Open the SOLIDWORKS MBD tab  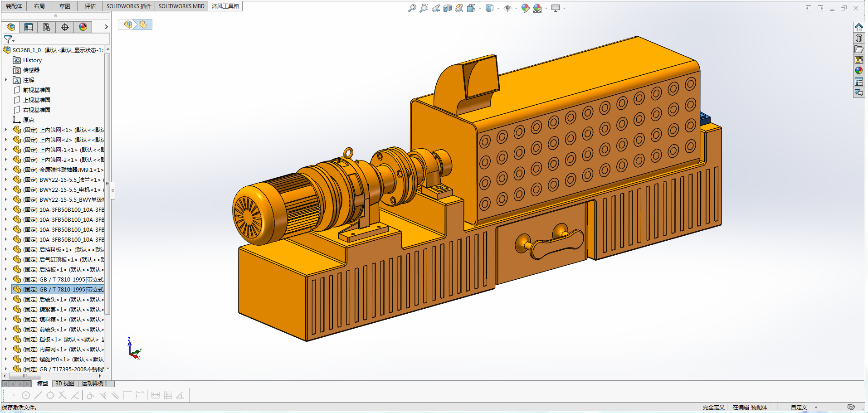[181, 6]
